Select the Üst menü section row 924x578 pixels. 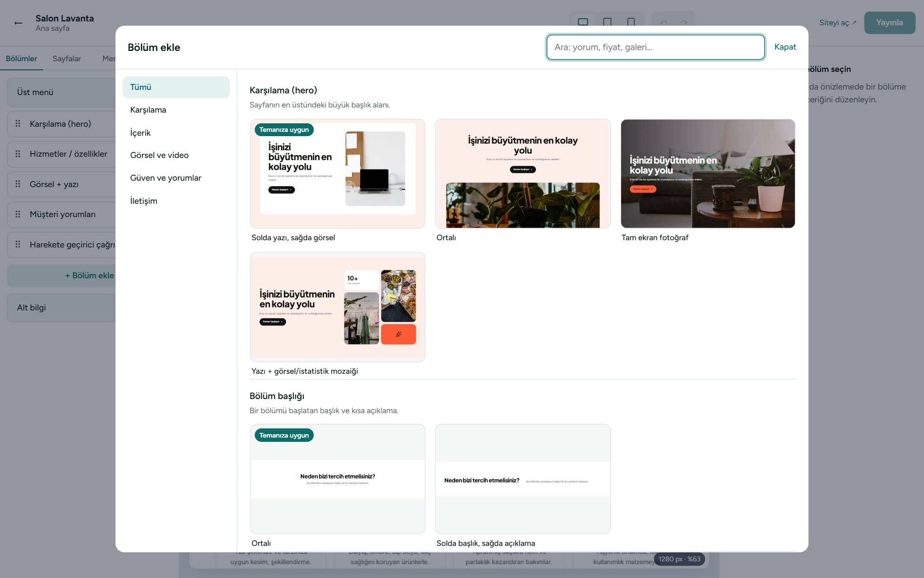click(x=62, y=92)
